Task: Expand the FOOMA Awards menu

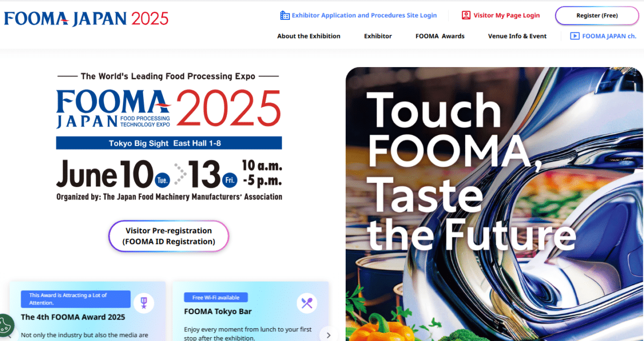Action: (x=440, y=36)
